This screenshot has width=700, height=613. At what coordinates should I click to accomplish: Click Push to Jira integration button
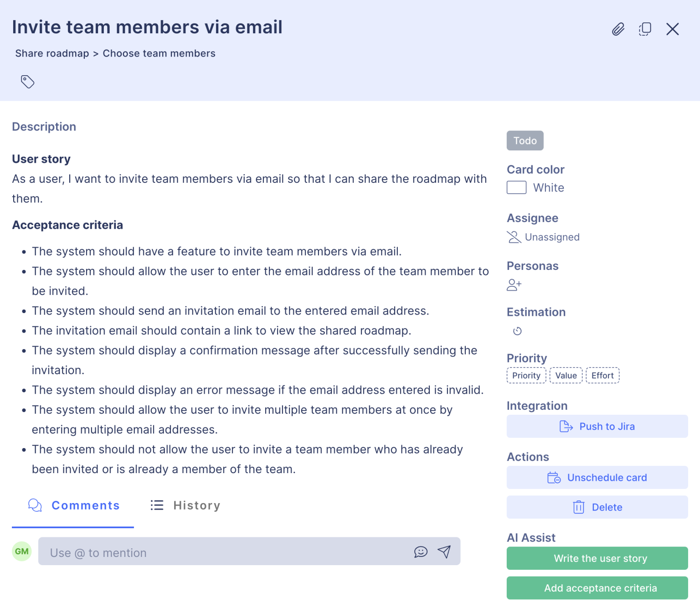click(597, 426)
